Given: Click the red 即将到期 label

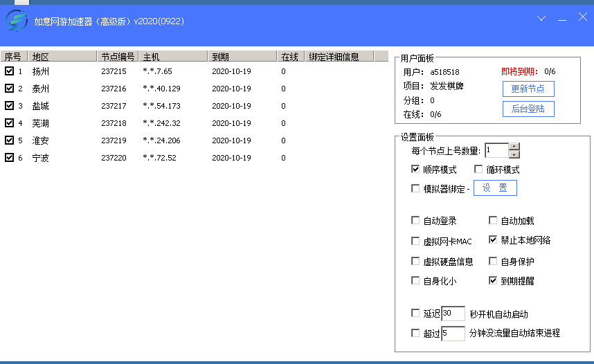Looking at the screenshot, I should (520, 71).
